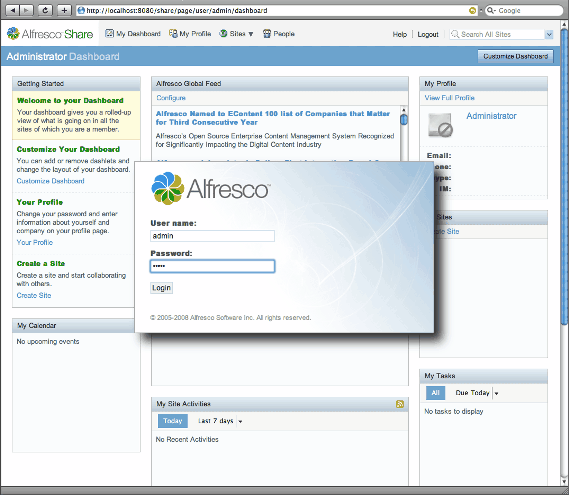Screen dimensions: 569x495
Task: Open the Last 7 days dropdown
Action: [x=240, y=421]
